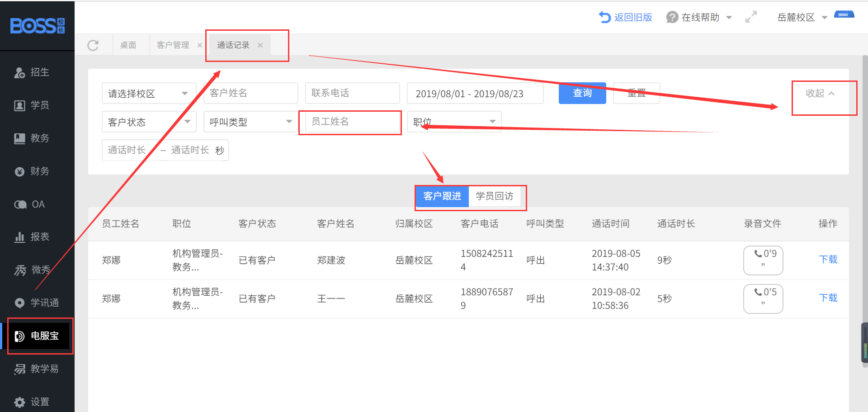Click the 客户姓名 input field
This screenshot has width=868, height=412.
(x=251, y=93)
